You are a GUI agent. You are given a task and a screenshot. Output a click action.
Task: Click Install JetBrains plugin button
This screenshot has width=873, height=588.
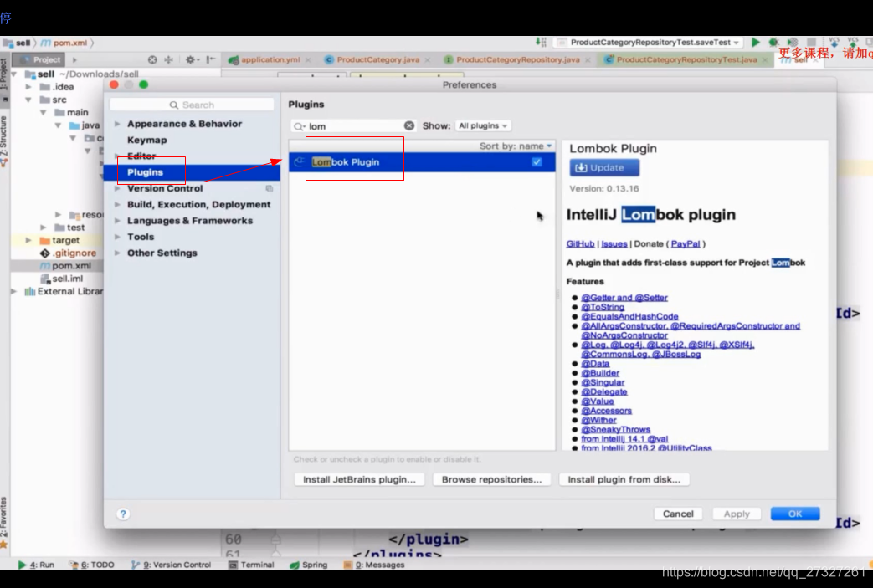pyautogui.click(x=359, y=479)
